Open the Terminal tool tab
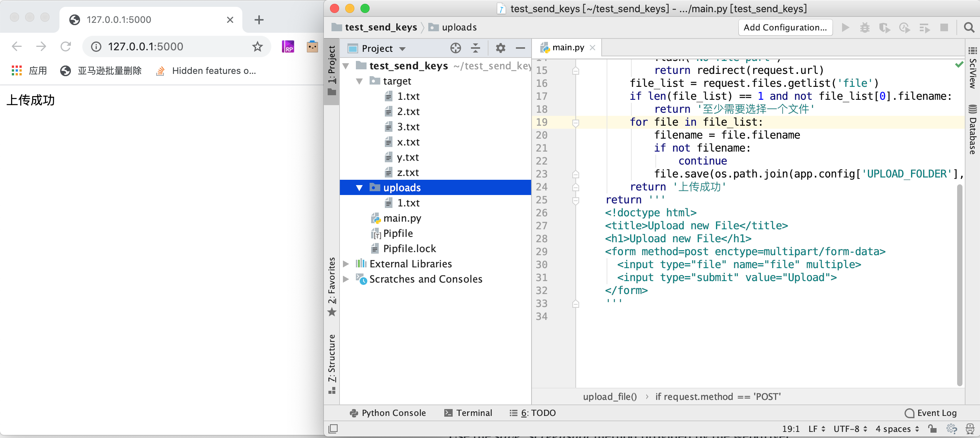The image size is (980, 438). tap(468, 413)
